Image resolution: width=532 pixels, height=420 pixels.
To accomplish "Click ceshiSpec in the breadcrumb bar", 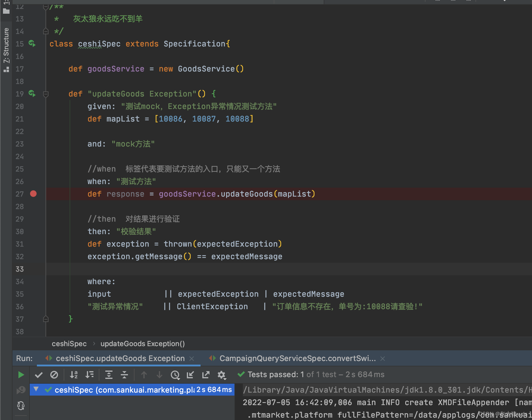I will 69,344.
